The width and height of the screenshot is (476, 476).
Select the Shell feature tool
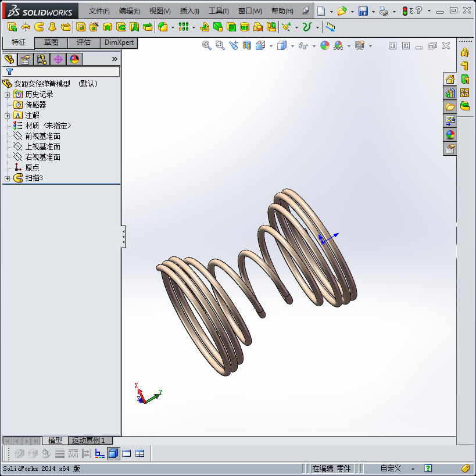231,27
